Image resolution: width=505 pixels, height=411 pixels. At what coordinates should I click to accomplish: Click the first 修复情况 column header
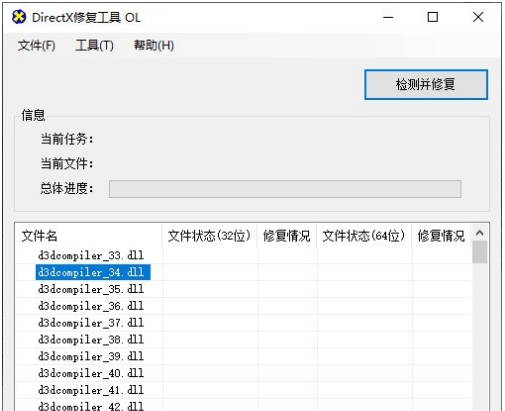tap(287, 236)
